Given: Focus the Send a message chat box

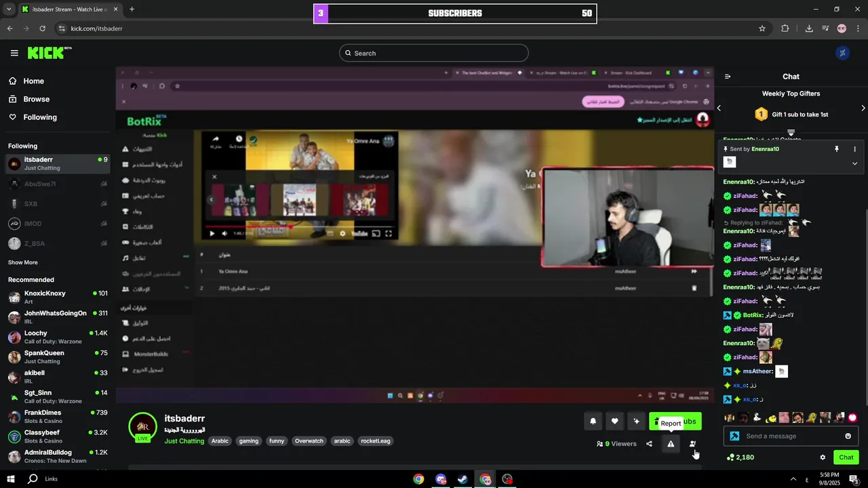Looking at the screenshot, I should coord(791,436).
